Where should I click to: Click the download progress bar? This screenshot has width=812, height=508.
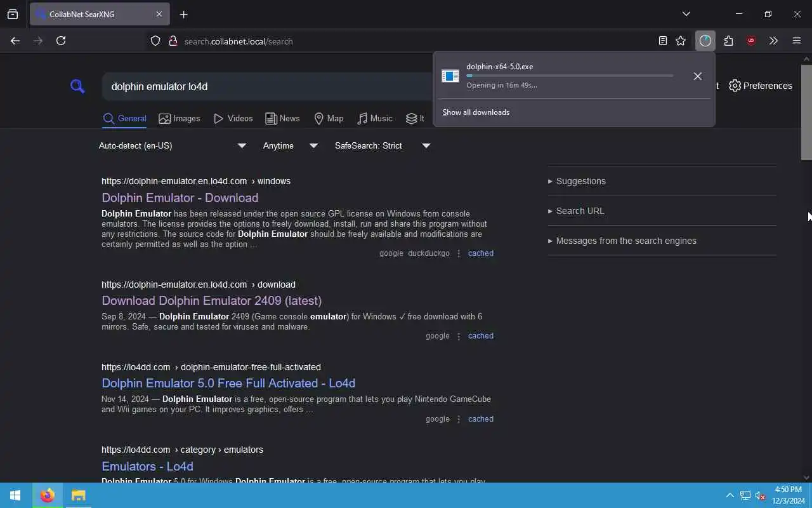pyautogui.click(x=570, y=76)
